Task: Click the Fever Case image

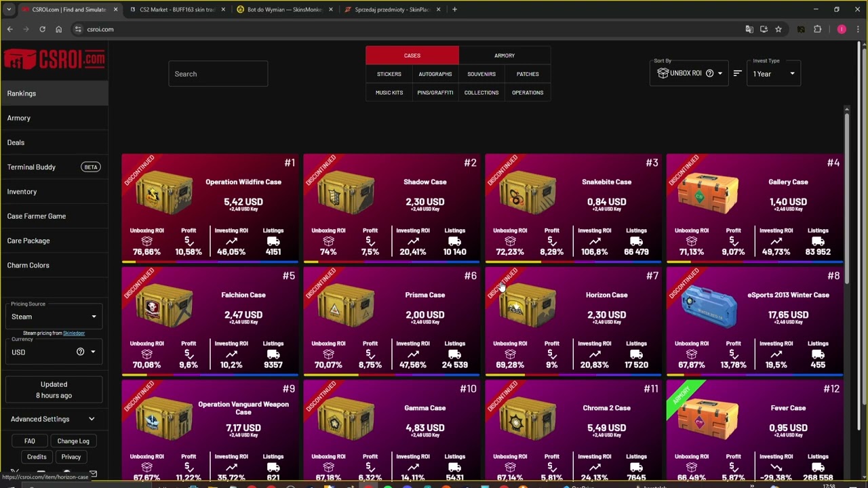Action: pyautogui.click(x=708, y=419)
